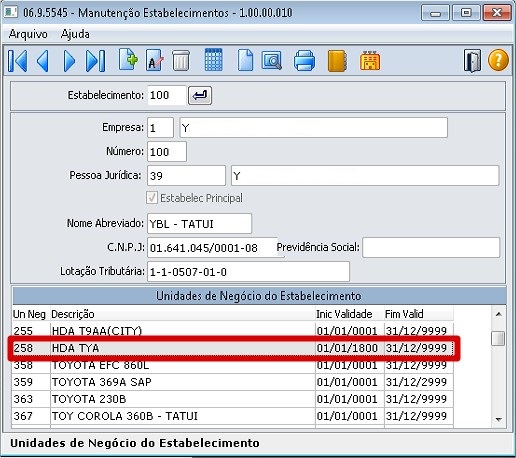The height and width of the screenshot is (458, 516).
Task: Delete record trash can icon
Action: click(181, 60)
